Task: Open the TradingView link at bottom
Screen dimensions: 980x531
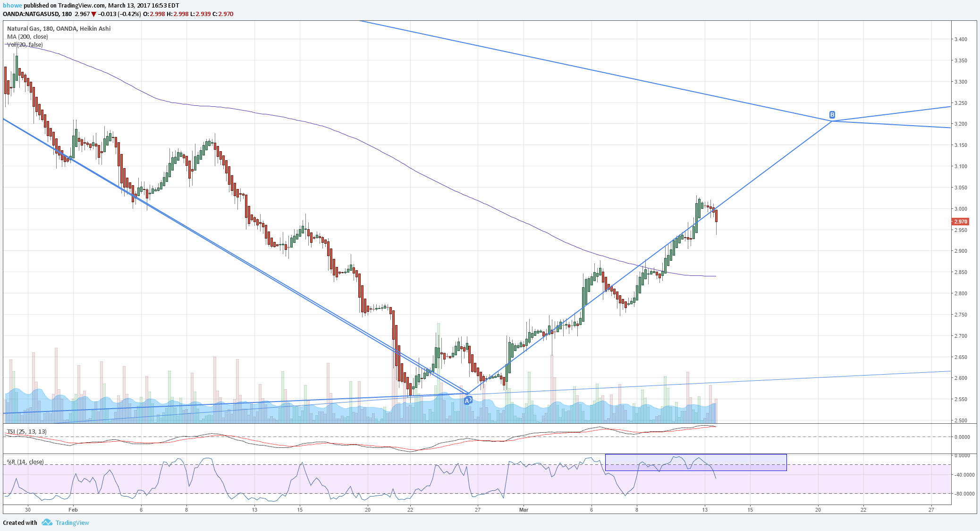Action: [72, 522]
